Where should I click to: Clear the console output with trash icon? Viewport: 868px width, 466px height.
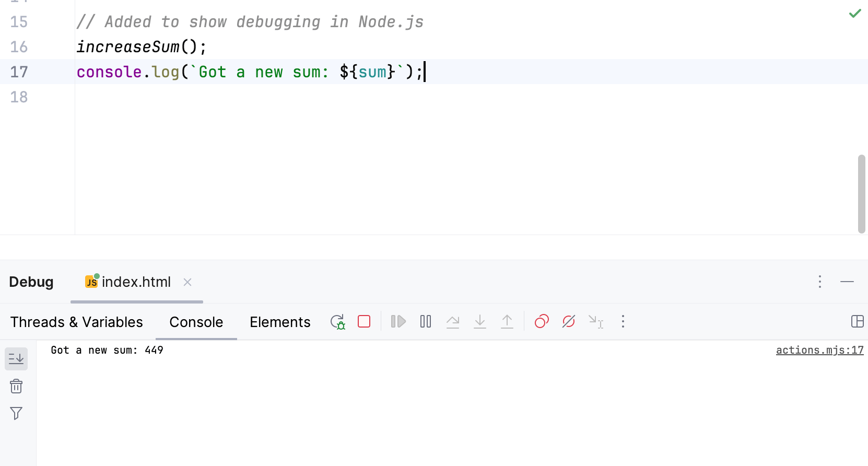[x=16, y=387]
